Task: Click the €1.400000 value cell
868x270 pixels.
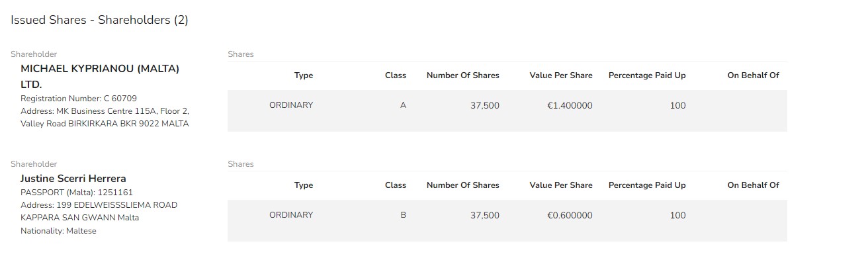Action: (x=570, y=106)
